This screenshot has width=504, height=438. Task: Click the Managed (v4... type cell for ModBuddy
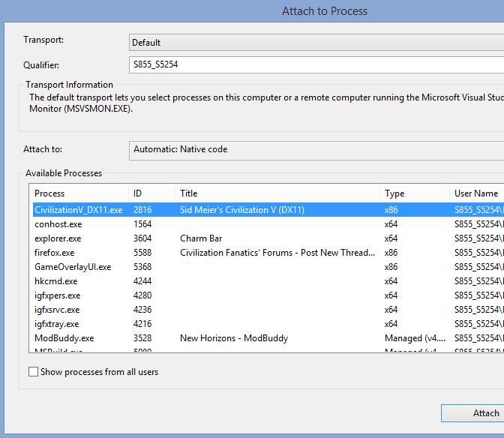pyautogui.click(x=415, y=338)
